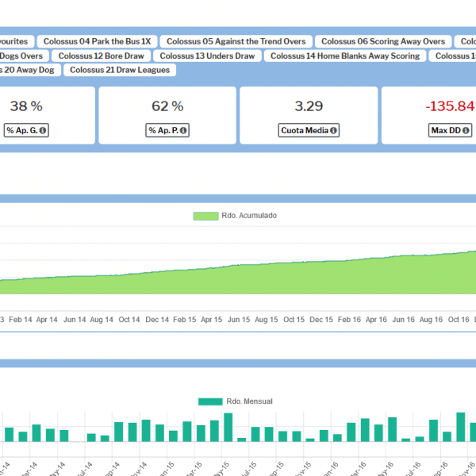This screenshot has height=476, width=476.
Task: Toggle Rdo. Mensual legend teal swatch
Action: (210, 401)
